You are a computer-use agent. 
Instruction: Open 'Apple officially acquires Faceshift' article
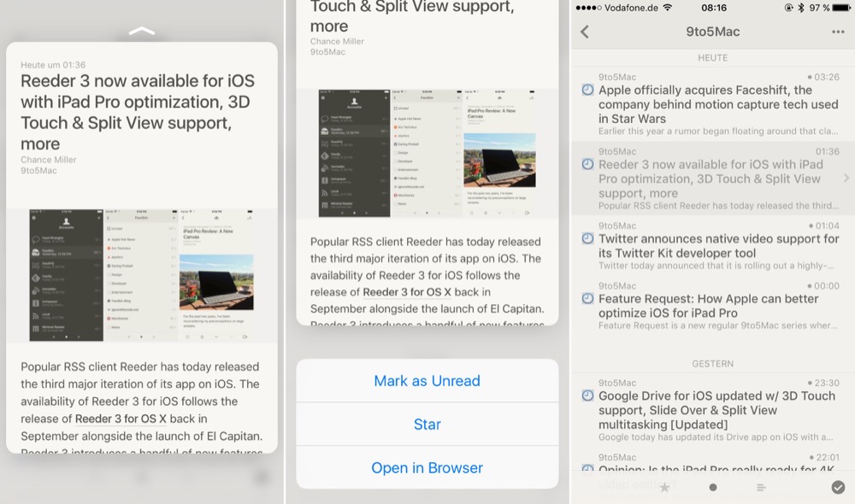coord(713,104)
